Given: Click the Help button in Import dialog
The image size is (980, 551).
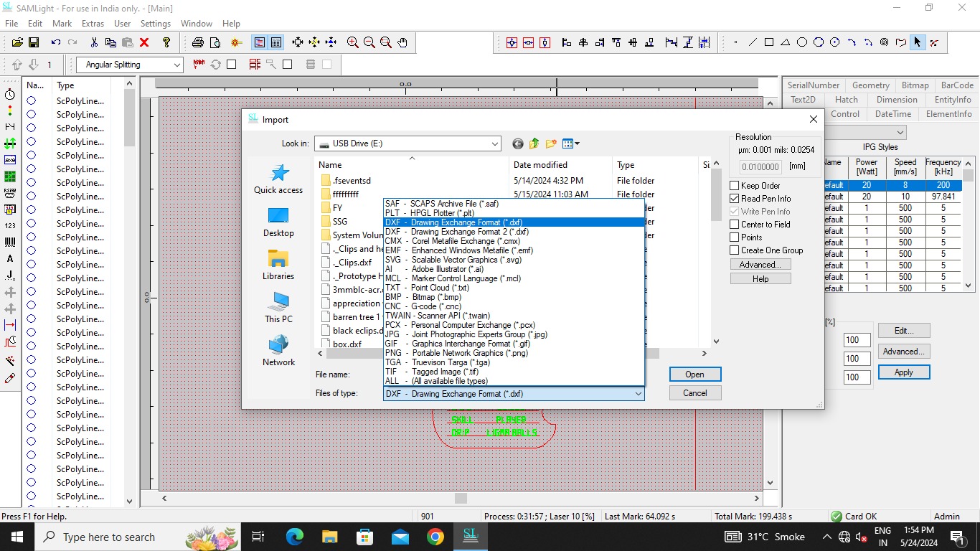Looking at the screenshot, I should [760, 279].
